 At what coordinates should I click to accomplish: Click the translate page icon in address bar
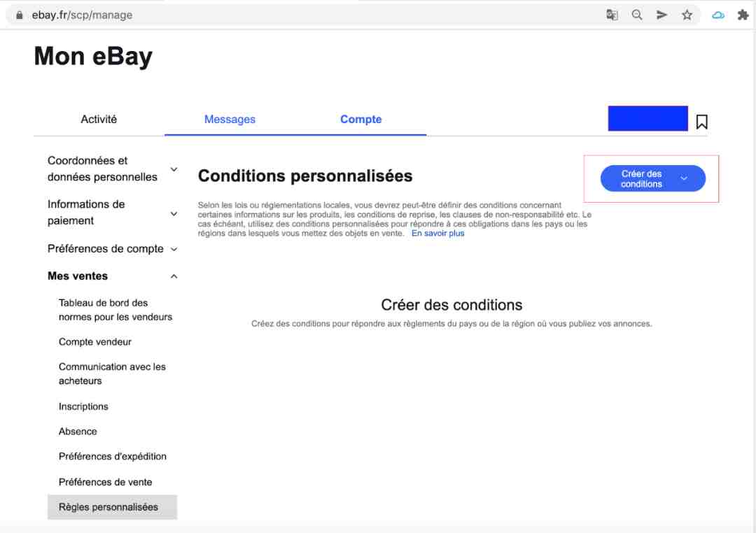(612, 15)
